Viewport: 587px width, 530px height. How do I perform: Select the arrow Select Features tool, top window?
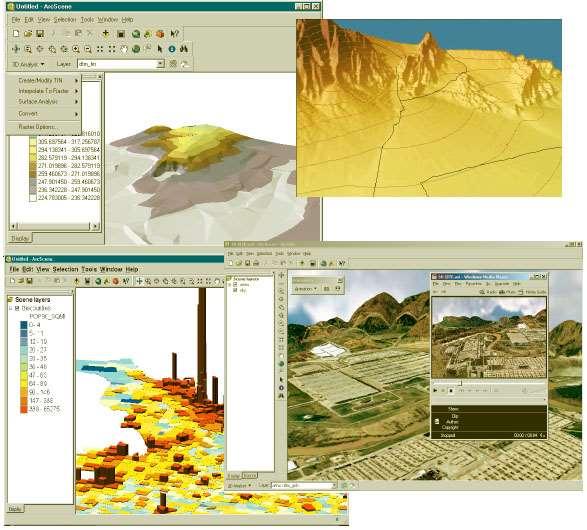pos(160,49)
